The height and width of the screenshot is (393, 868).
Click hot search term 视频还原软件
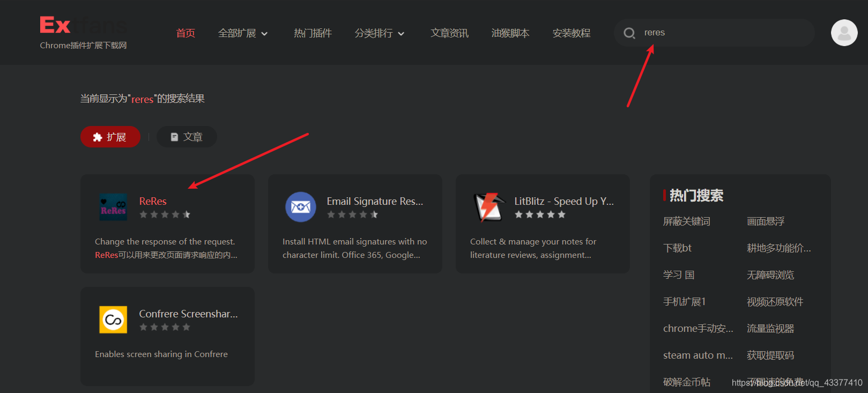pos(775,301)
